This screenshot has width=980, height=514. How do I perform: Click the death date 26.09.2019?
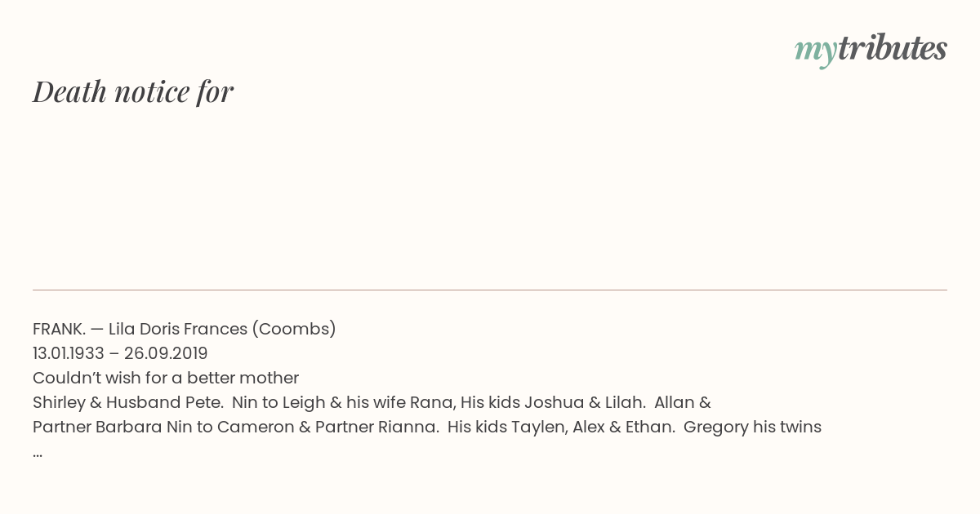point(166,353)
